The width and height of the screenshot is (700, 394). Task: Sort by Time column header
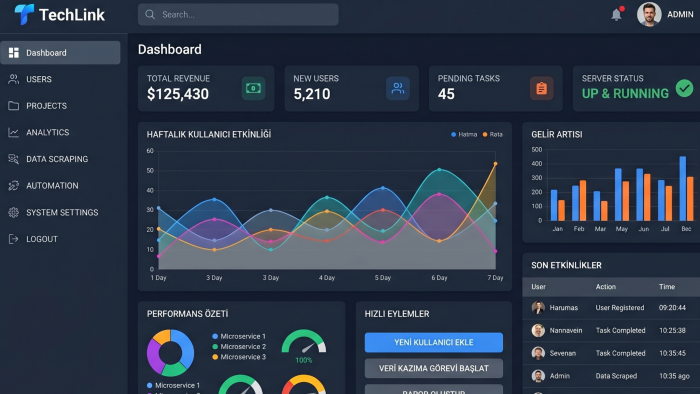tap(667, 287)
